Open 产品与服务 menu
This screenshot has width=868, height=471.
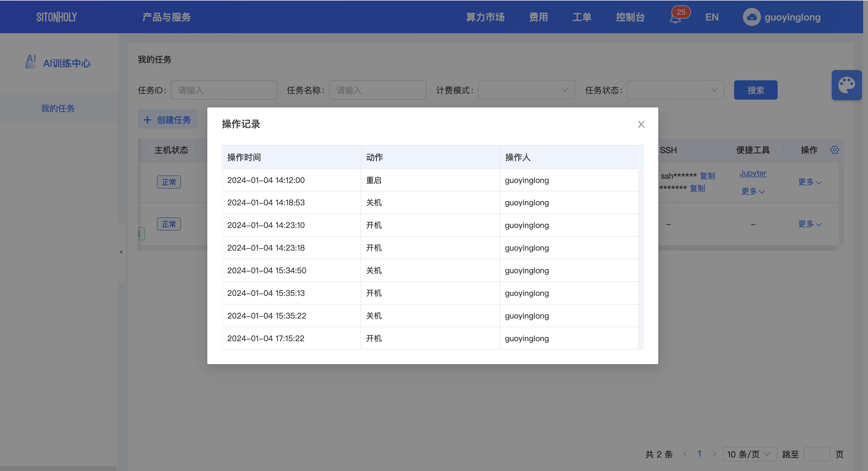tap(167, 17)
